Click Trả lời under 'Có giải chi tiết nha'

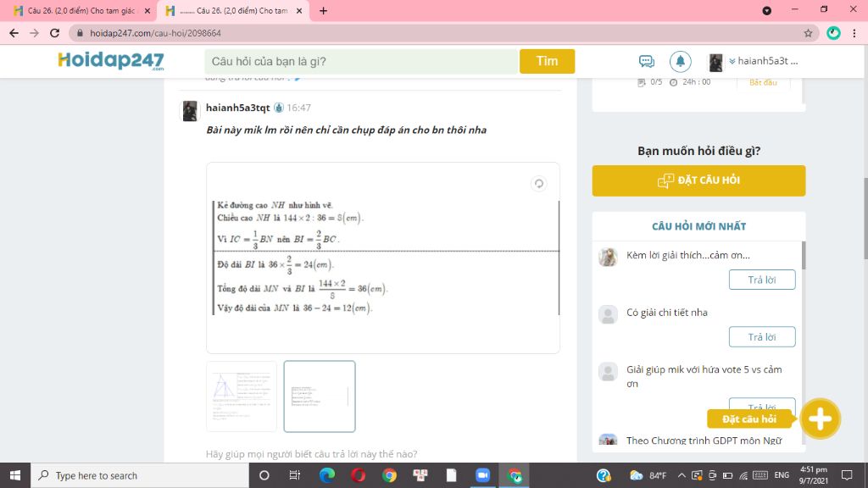pyautogui.click(x=762, y=337)
